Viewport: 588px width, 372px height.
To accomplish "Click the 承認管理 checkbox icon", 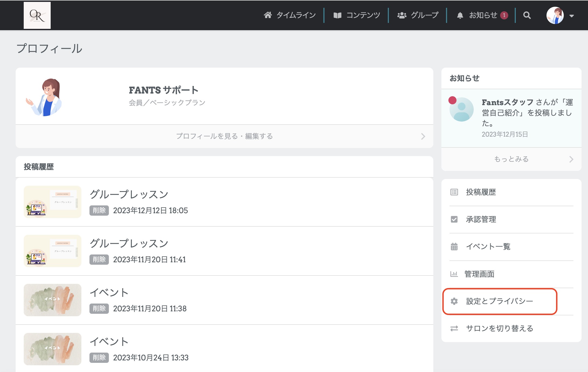I will point(454,219).
